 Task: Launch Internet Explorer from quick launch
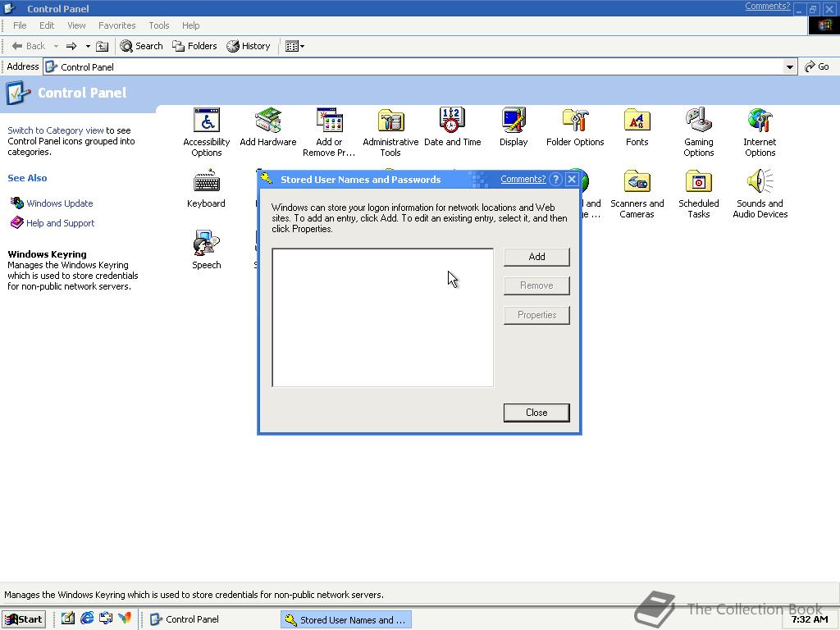(x=87, y=619)
